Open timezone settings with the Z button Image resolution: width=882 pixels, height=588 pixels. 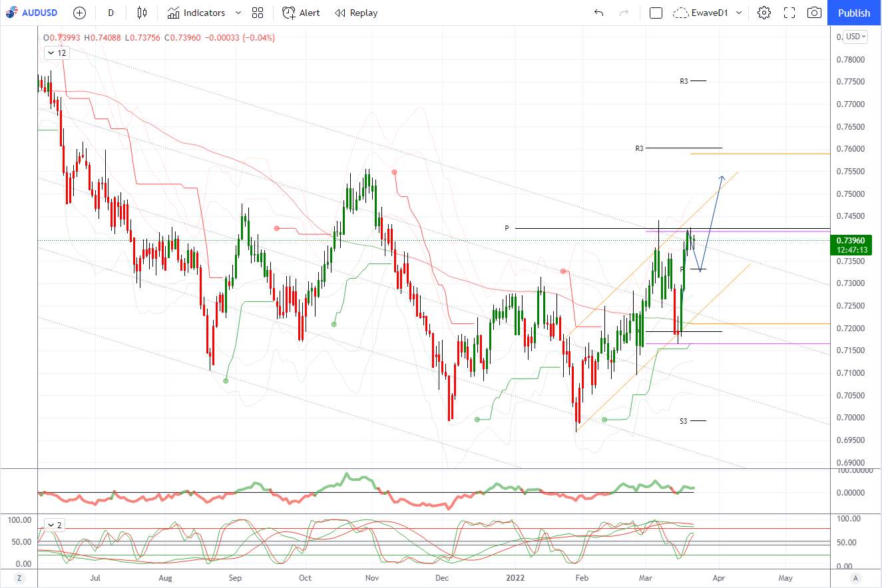(19, 577)
